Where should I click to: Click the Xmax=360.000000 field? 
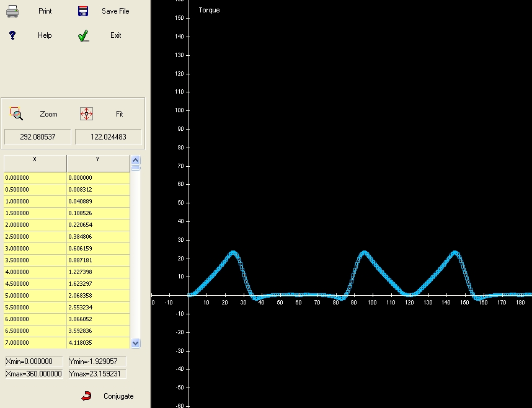click(x=34, y=374)
